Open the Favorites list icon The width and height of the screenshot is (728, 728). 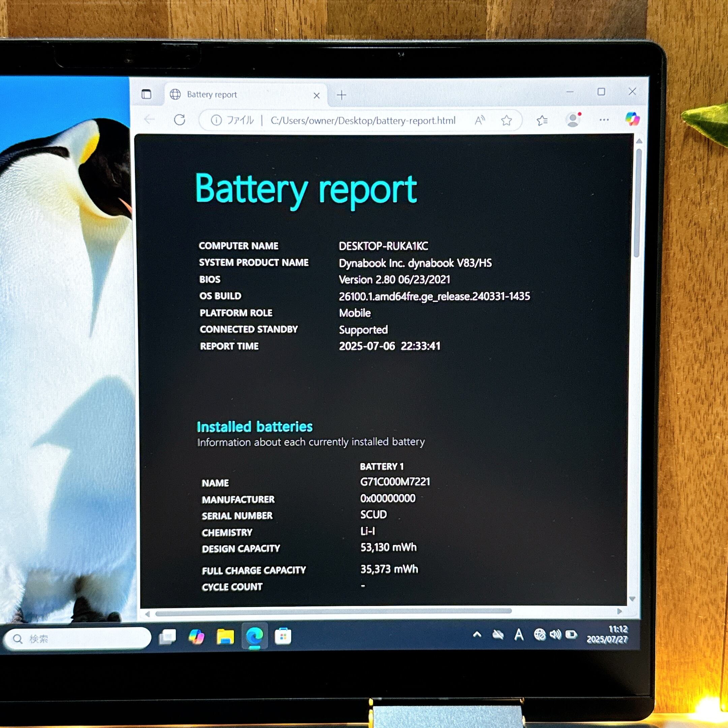pos(542,121)
